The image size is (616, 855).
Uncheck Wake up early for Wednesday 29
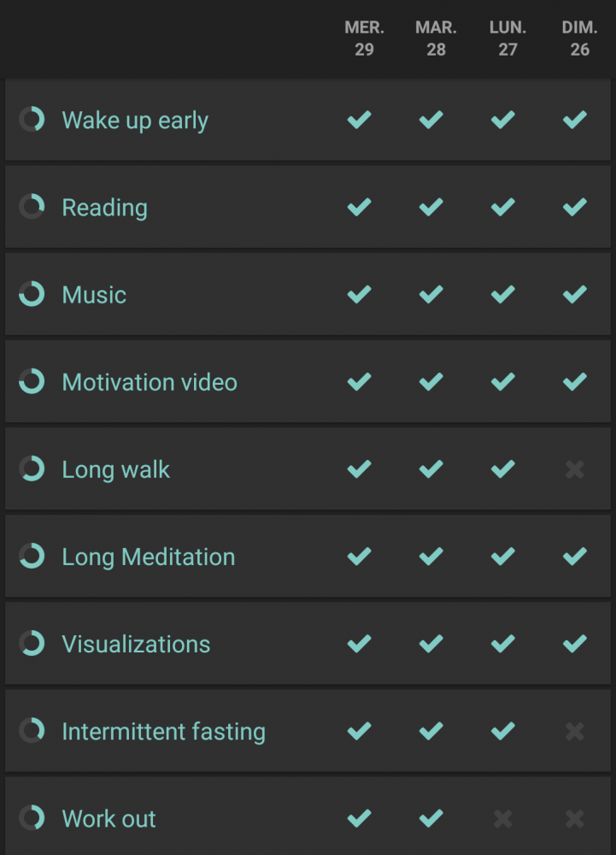tap(360, 120)
